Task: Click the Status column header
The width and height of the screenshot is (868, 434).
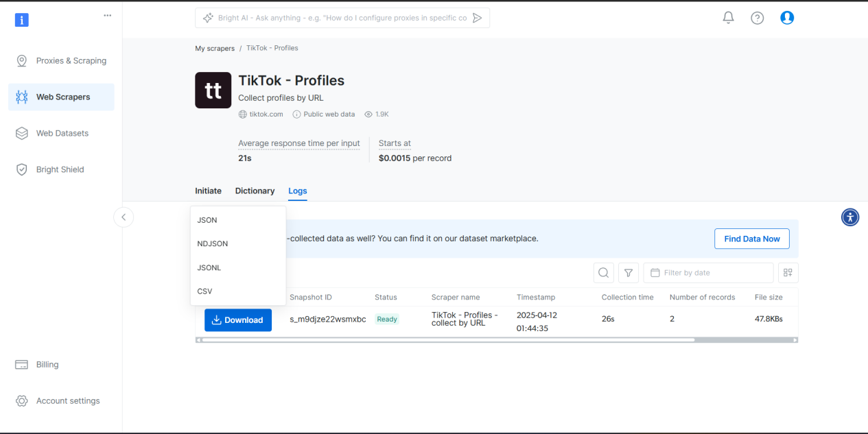Action: pos(386,298)
